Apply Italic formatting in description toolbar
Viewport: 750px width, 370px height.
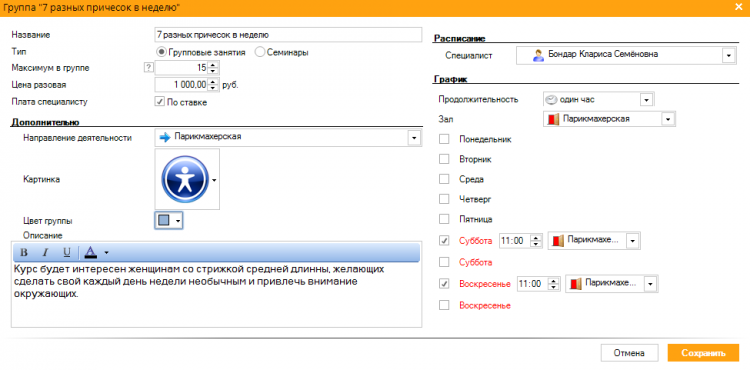(x=45, y=252)
